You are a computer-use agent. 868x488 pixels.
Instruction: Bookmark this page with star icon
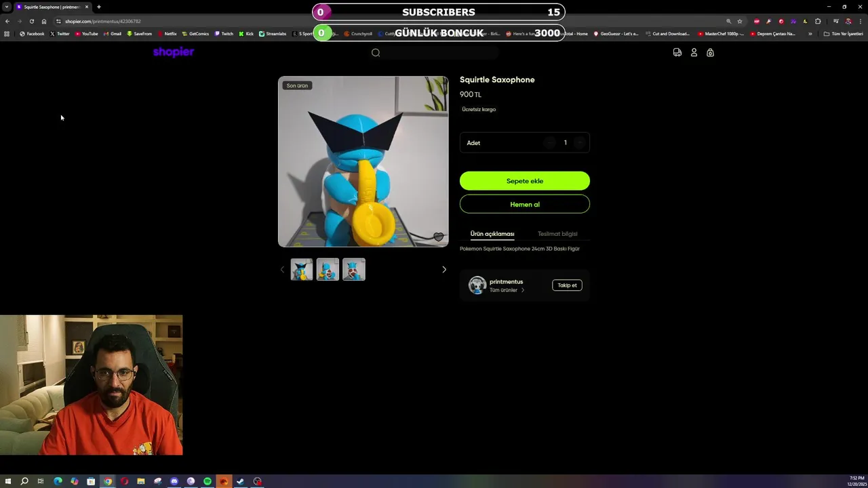pyautogui.click(x=740, y=21)
